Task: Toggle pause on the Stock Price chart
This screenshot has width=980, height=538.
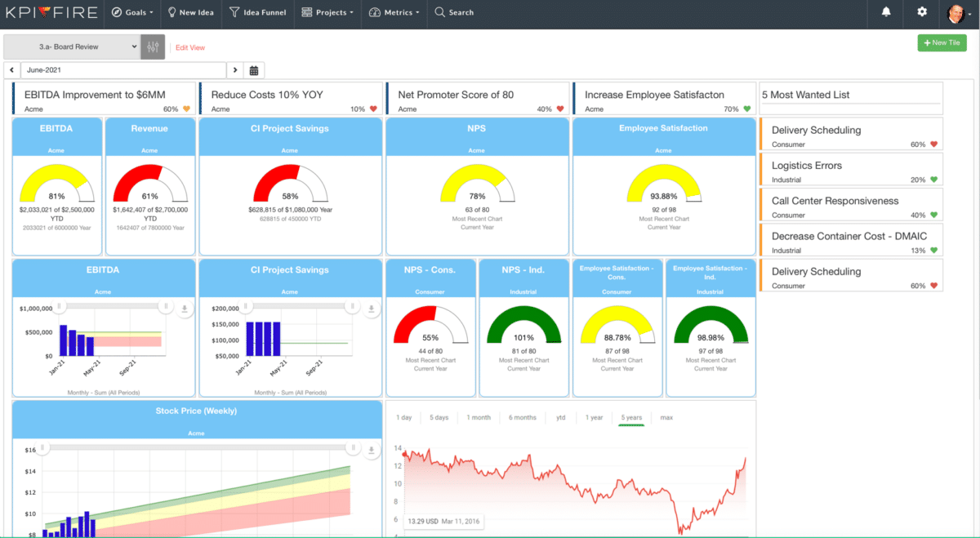Action: (x=353, y=447)
